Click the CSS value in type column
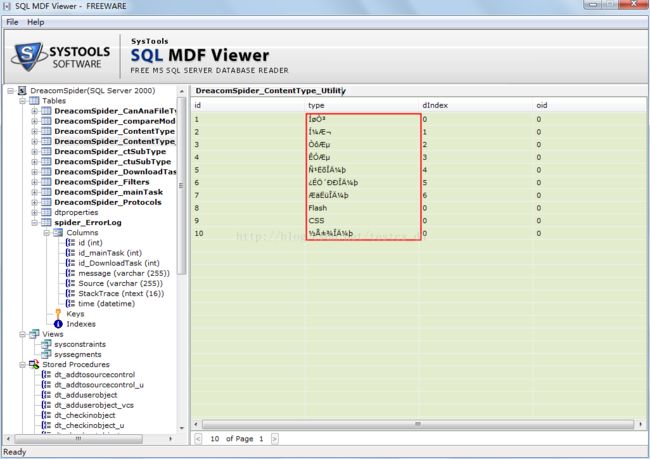Viewport: 650px width, 459px height. pyautogui.click(x=316, y=221)
